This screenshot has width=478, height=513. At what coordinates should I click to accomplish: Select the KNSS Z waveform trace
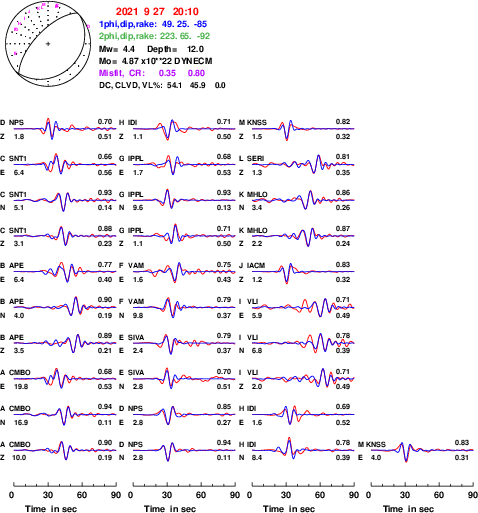click(303, 129)
